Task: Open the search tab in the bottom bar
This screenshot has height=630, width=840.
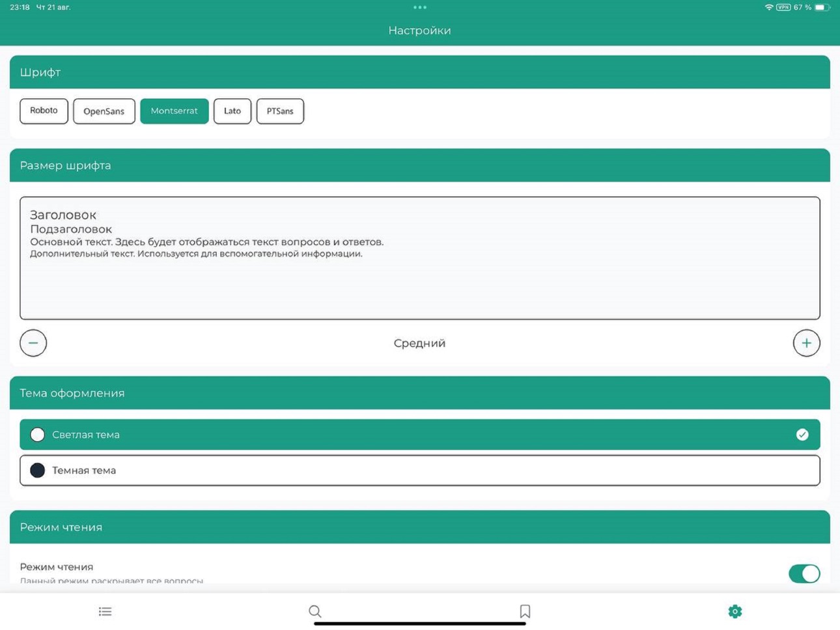Action: click(x=315, y=611)
